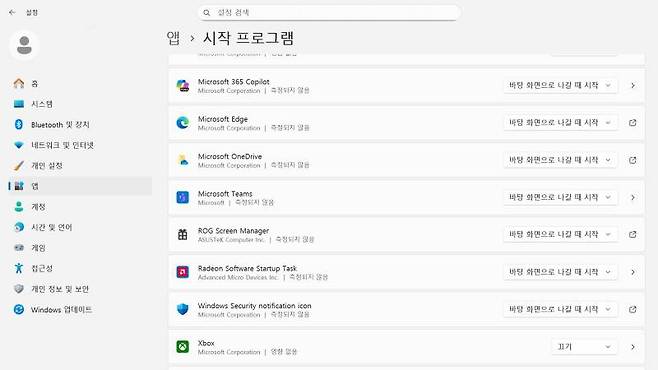Open Network and internet settings
The image size is (658, 370).
pyautogui.click(x=80, y=145)
